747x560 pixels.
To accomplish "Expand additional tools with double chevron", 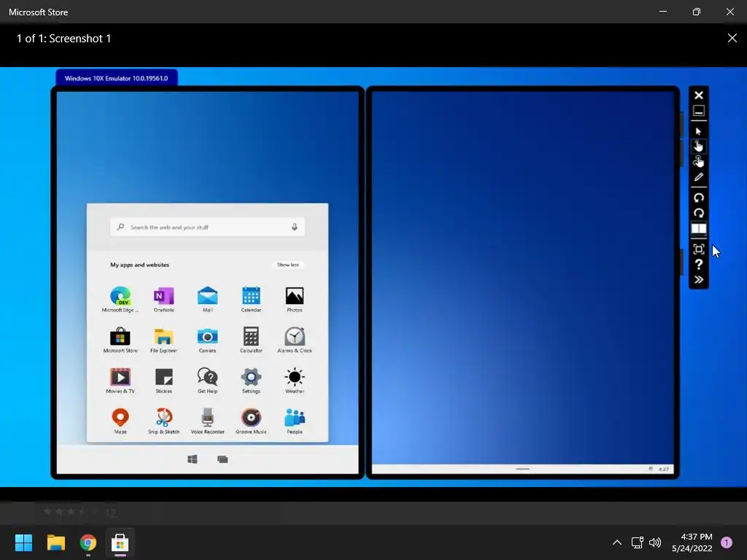I will (699, 279).
